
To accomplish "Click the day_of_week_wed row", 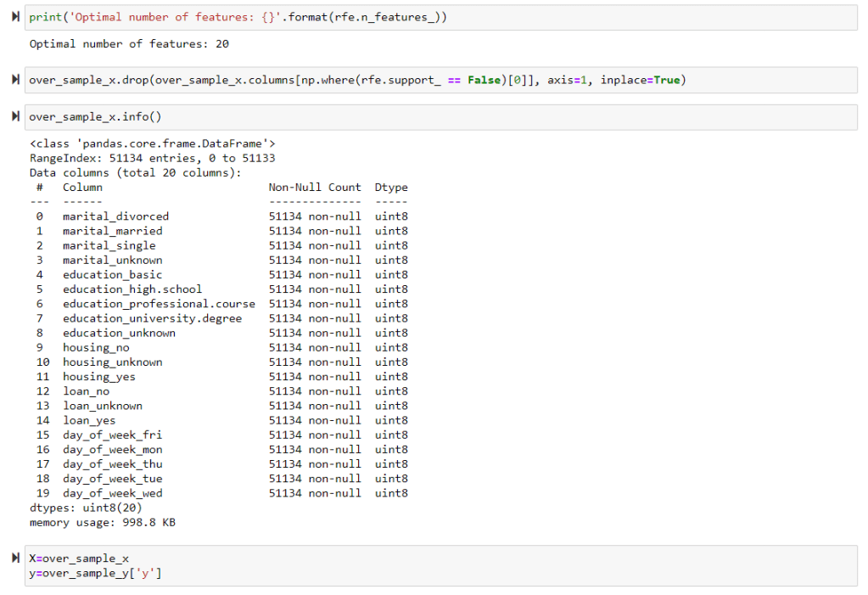I will click(112, 493).
